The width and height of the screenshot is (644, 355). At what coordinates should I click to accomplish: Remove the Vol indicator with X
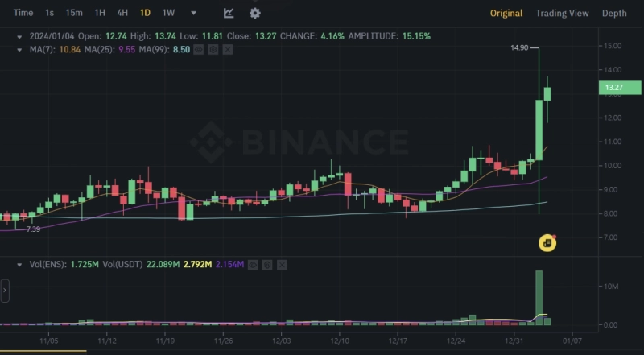pos(280,264)
